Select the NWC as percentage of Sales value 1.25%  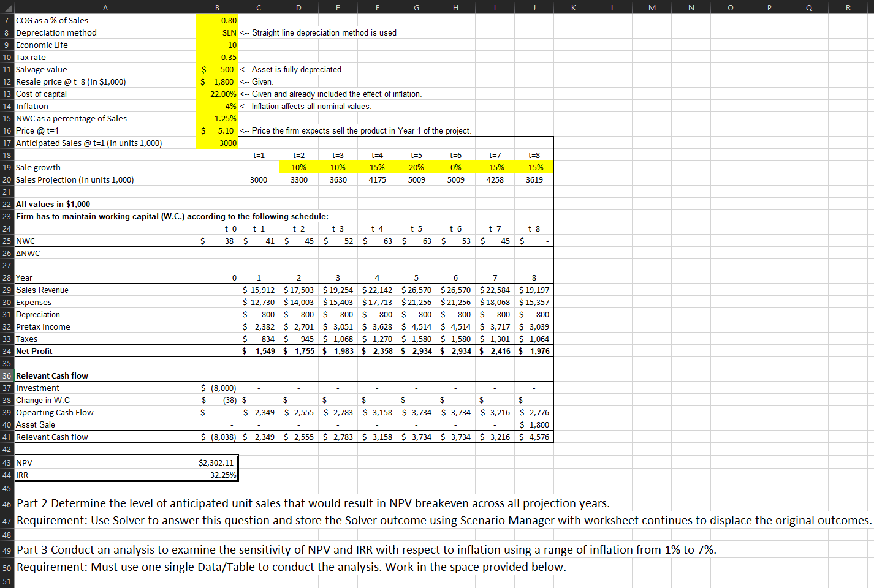216,118
